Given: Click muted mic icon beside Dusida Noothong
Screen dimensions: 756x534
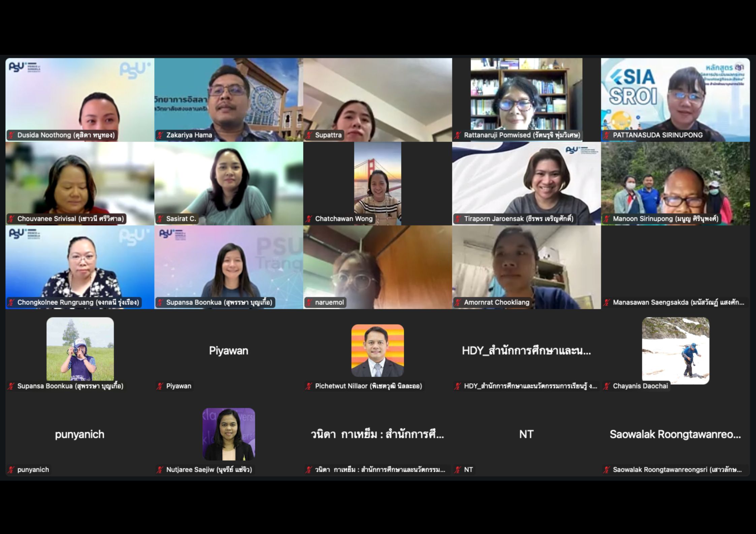Looking at the screenshot, I should coord(11,135).
